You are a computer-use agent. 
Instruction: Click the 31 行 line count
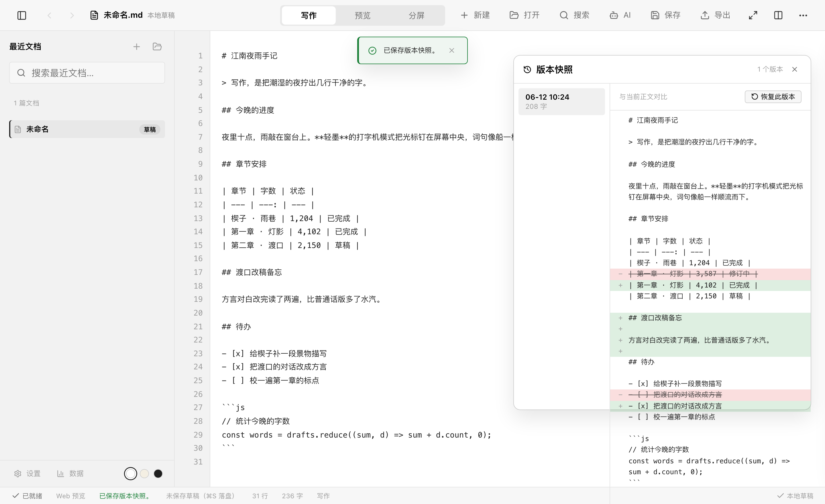coord(260,496)
